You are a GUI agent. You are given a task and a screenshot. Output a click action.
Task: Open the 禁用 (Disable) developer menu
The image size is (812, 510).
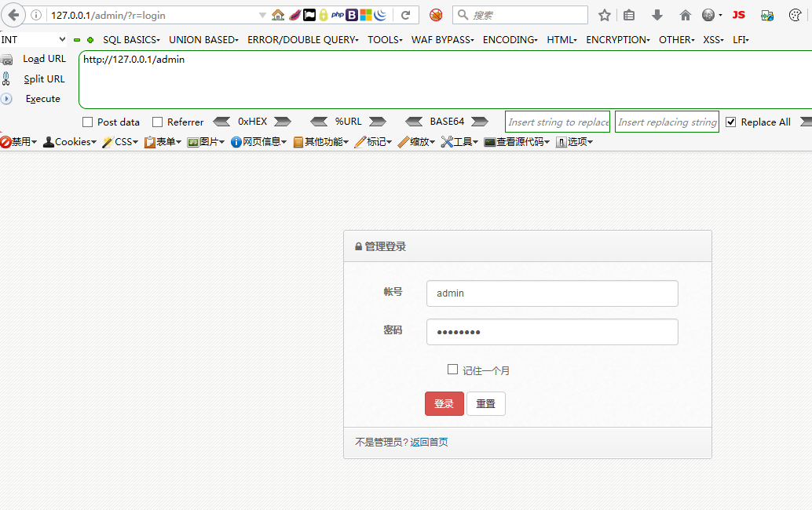[x=19, y=142]
